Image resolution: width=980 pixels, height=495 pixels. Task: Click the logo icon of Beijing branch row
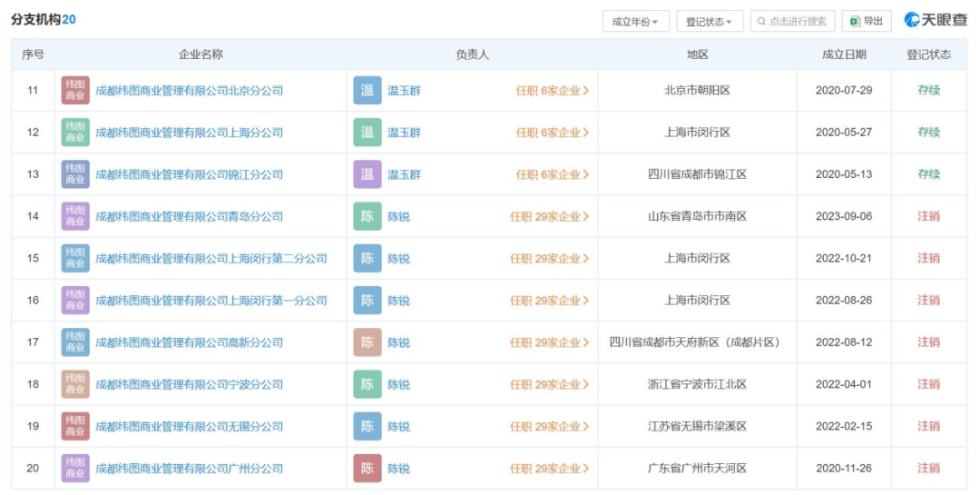pyautogui.click(x=75, y=91)
